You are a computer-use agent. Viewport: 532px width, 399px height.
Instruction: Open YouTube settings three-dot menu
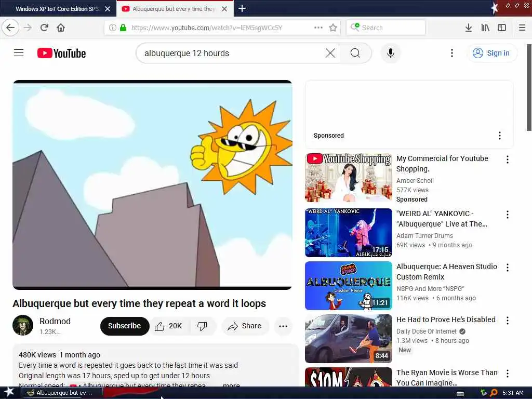[451, 53]
